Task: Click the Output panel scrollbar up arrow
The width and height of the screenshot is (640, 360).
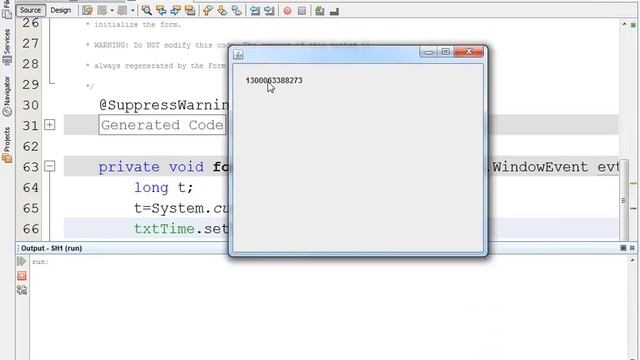Action: [632, 260]
